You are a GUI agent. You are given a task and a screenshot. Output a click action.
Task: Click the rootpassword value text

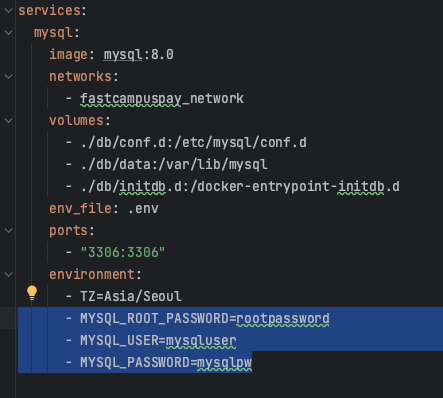283,319
